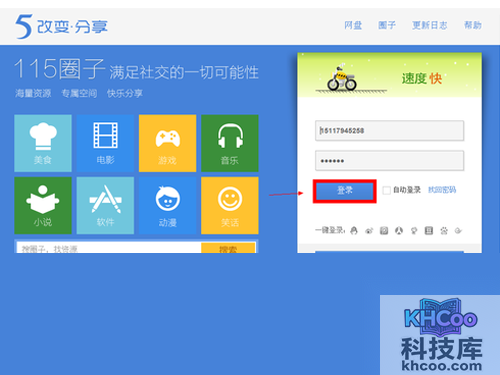Image resolution: width=500 pixels, height=375 pixels.
Task: Open the 音乐 music circle tile
Action: coord(230,143)
